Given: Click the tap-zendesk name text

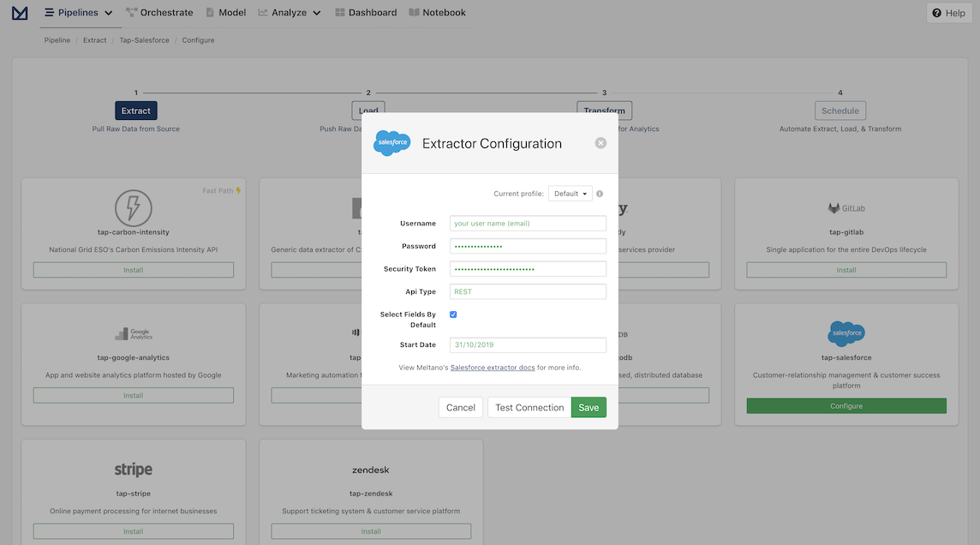Looking at the screenshot, I should 371,493.
